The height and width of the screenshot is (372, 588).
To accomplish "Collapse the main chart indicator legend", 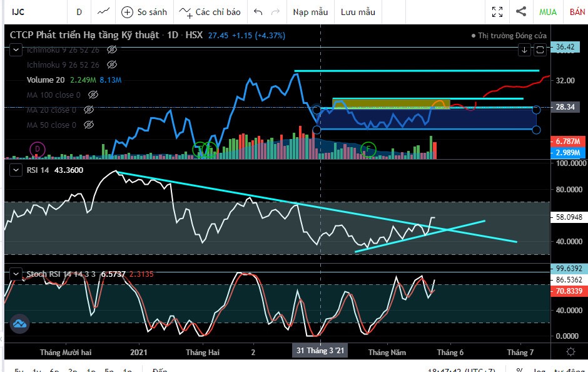I will point(16,49).
